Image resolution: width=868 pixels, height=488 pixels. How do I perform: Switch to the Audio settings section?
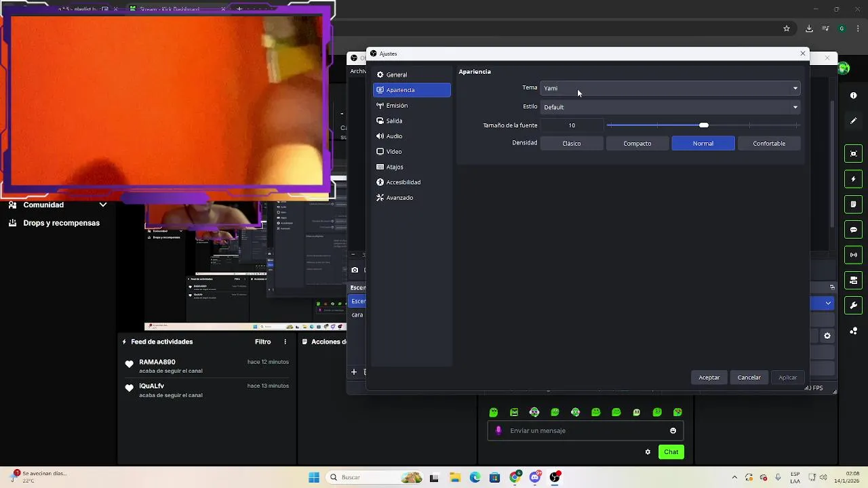412,136
